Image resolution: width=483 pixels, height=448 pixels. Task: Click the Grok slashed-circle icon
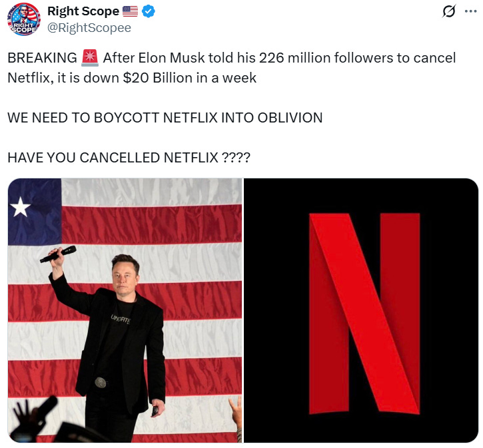tap(448, 12)
